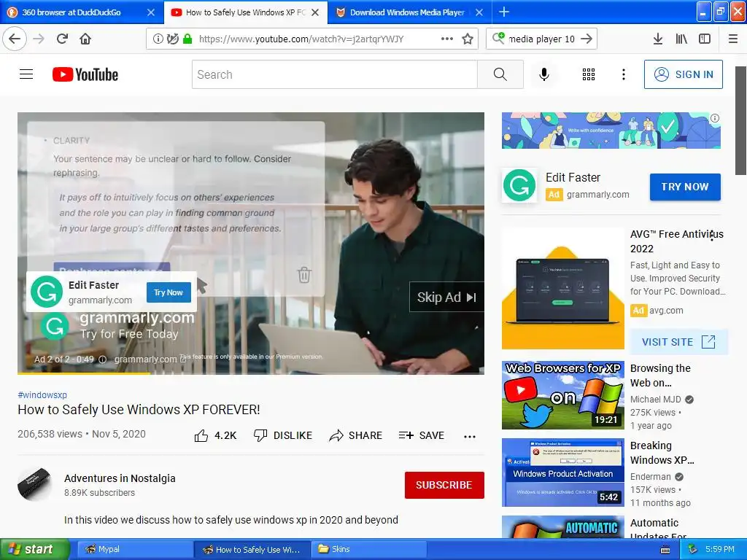Click the browser forward arrow
This screenshot has height=560, width=747.
[x=39, y=39]
